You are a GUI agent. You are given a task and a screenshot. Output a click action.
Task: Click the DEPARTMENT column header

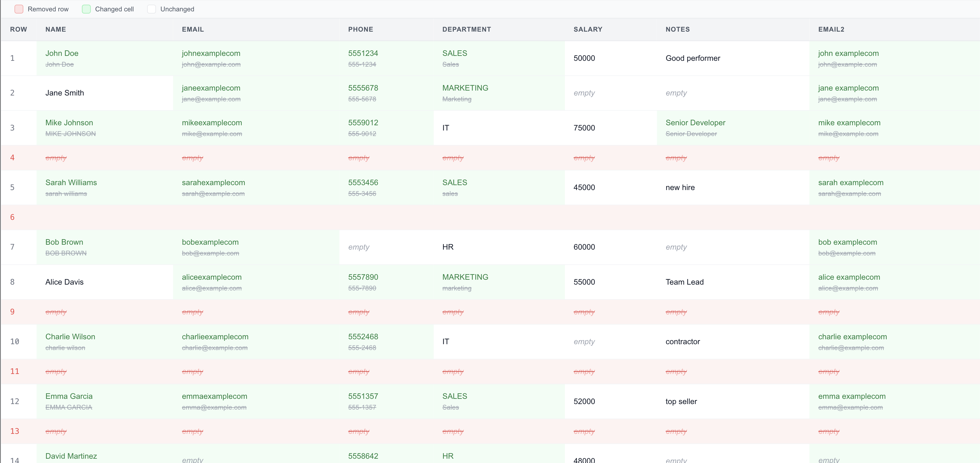click(x=466, y=29)
